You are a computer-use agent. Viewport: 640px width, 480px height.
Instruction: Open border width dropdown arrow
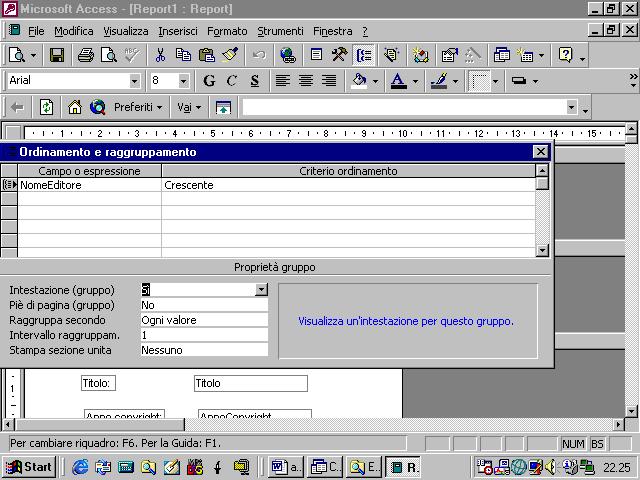tap(495, 81)
